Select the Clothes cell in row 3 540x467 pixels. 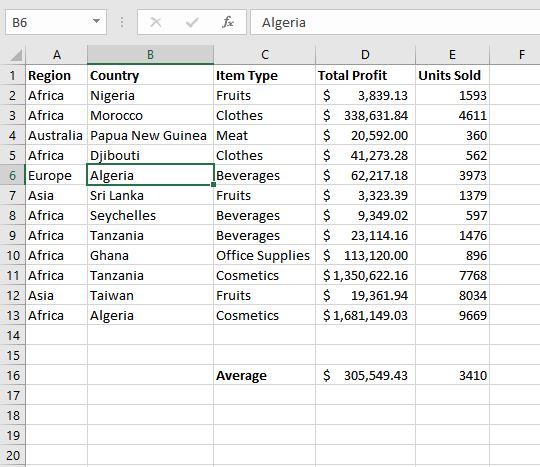(x=264, y=115)
